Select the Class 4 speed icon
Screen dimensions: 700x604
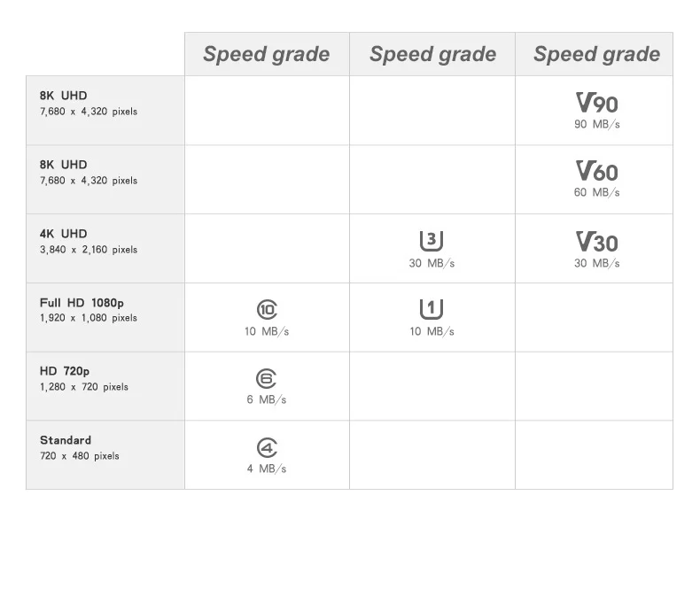point(267,447)
